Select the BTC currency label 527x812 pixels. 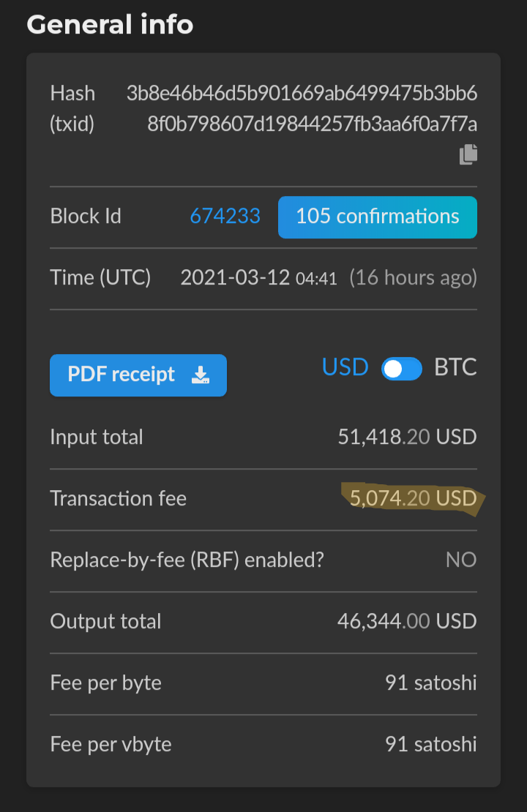[455, 367]
